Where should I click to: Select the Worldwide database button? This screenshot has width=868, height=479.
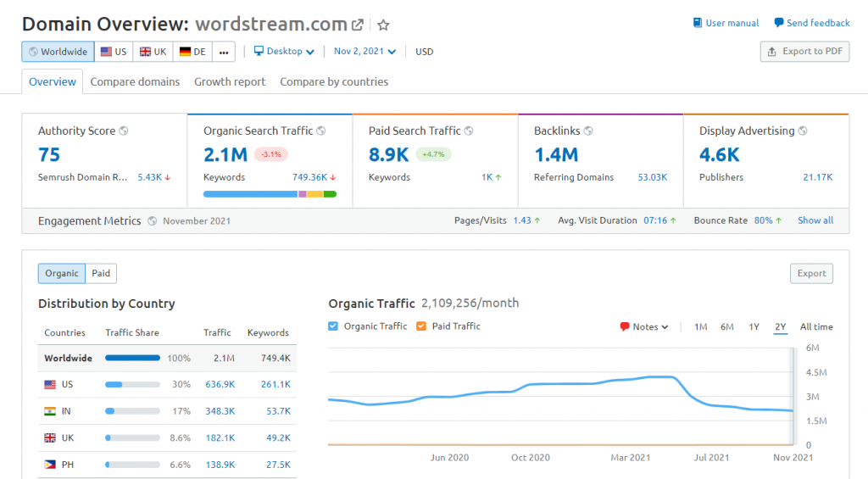[x=58, y=52]
